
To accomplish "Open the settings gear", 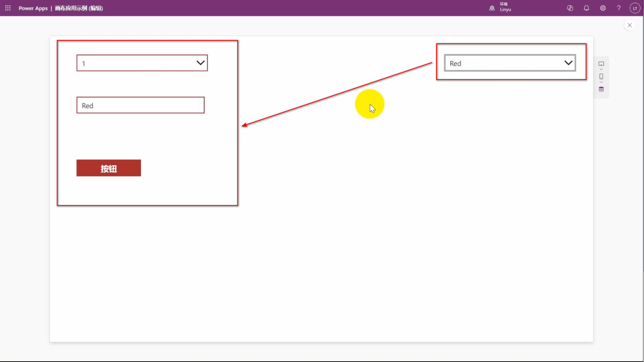I will coord(603,8).
